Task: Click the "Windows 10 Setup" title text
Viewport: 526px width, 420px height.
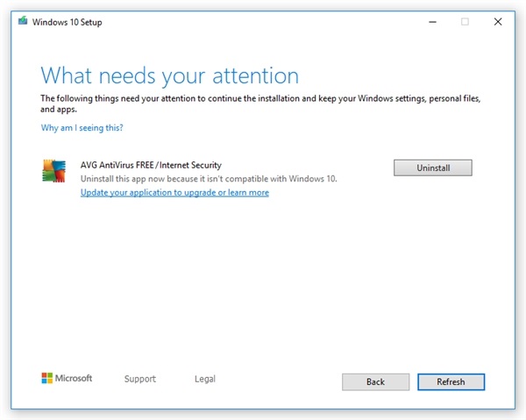Action: [67, 22]
